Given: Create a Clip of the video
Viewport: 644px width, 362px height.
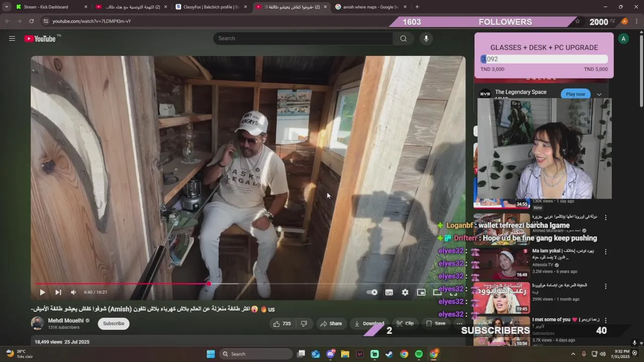Looking at the screenshot, I should coord(405,324).
